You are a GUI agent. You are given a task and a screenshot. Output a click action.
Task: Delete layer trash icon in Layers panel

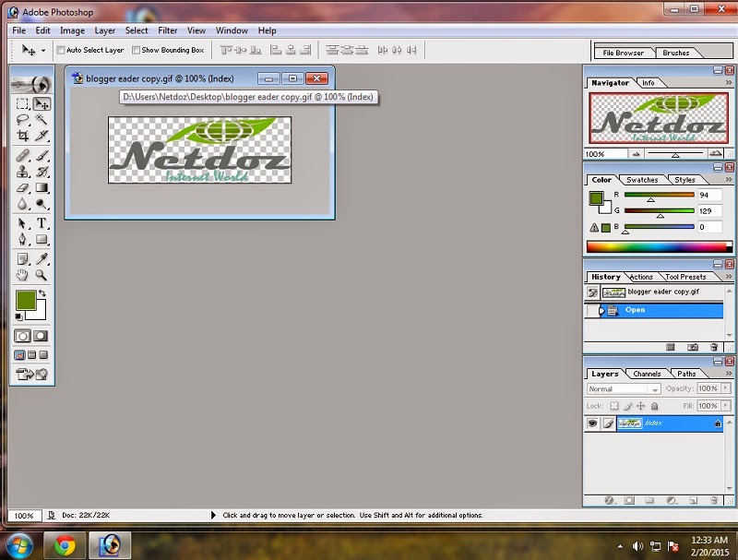[x=714, y=500]
